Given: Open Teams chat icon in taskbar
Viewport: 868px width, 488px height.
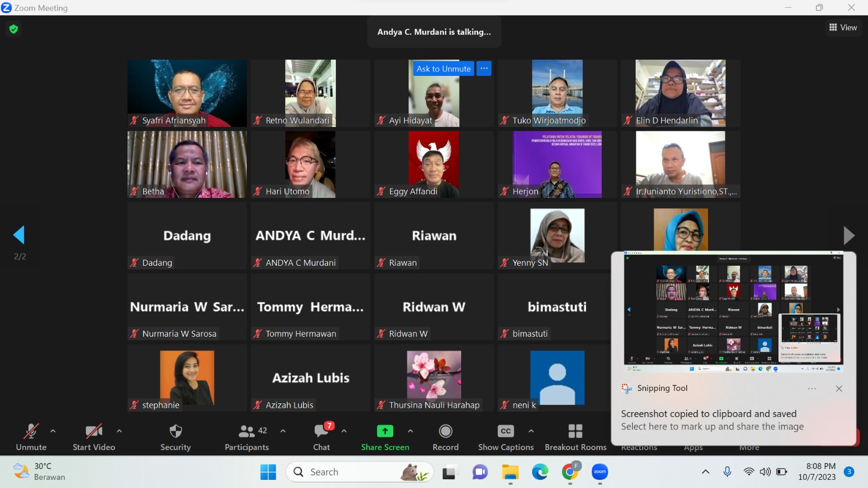Looking at the screenshot, I should pos(480,472).
